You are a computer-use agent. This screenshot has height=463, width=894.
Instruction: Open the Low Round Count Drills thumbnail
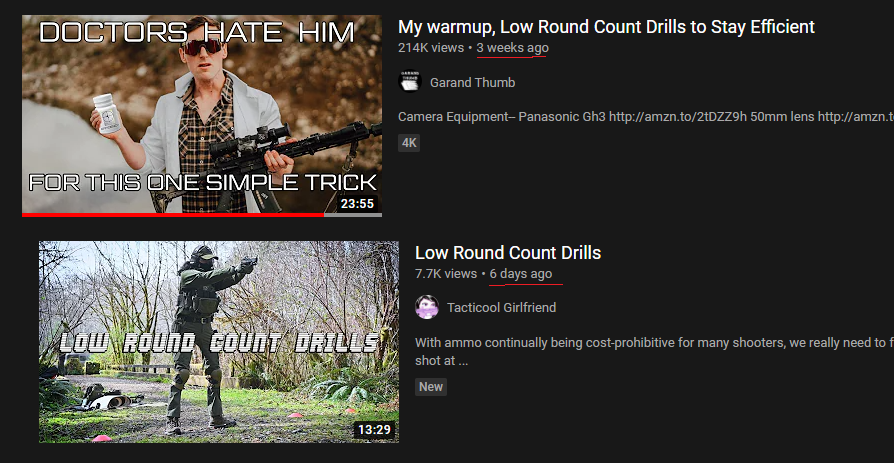coord(219,342)
